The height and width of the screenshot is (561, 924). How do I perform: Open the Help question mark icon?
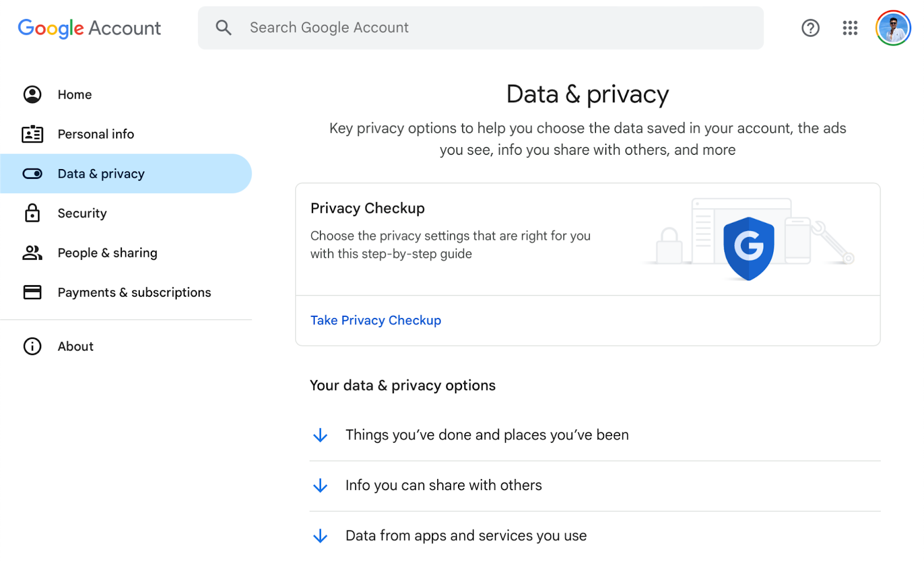pos(810,28)
